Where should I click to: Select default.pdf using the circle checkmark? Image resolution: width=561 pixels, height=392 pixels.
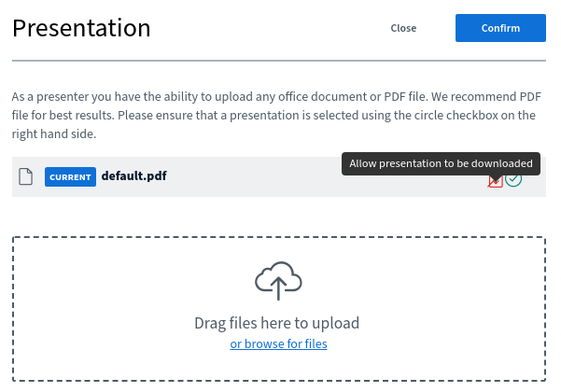click(x=513, y=179)
